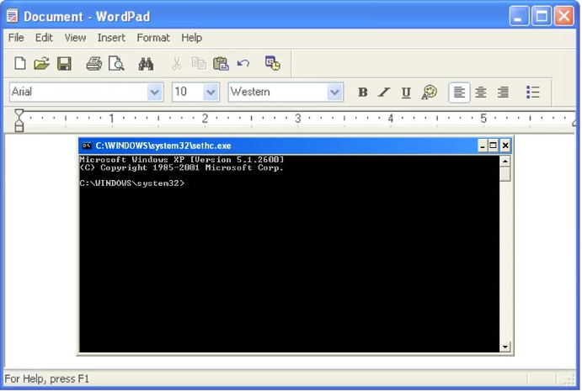Open the Edit menu
This screenshot has height=392, width=582.
point(44,38)
